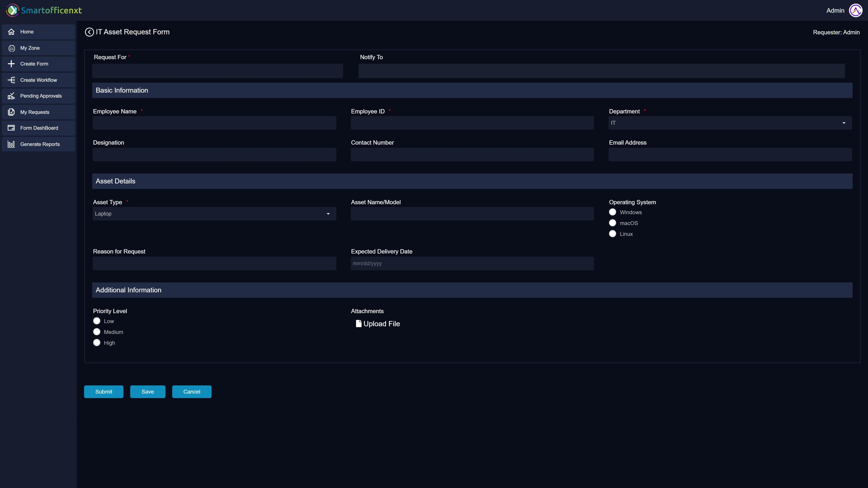Set priority level to High
The image size is (868, 488).
point(96,342)
